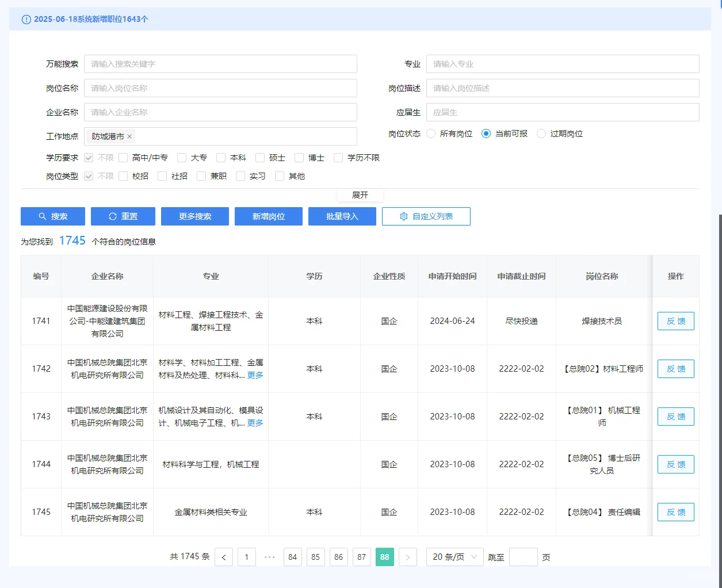
Task: Remove the 防城港市 location tag
Action: point(129,136)
